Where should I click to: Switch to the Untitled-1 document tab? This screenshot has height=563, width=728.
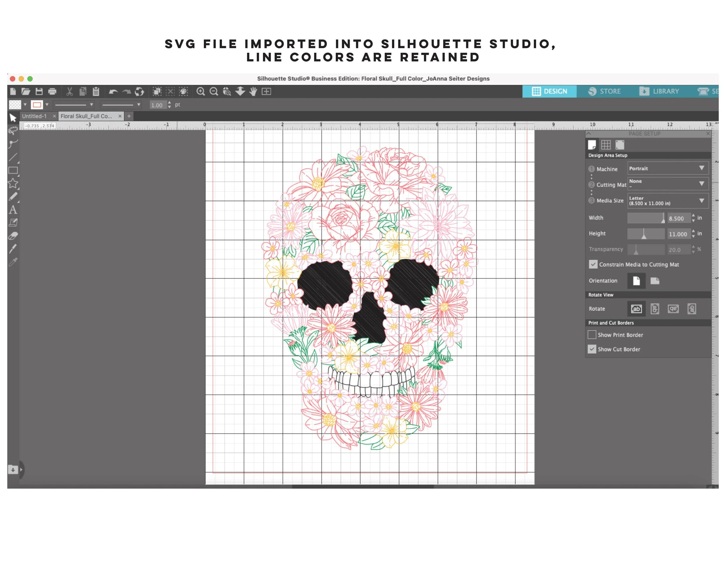pyautogui.click(x=34, y=116)
